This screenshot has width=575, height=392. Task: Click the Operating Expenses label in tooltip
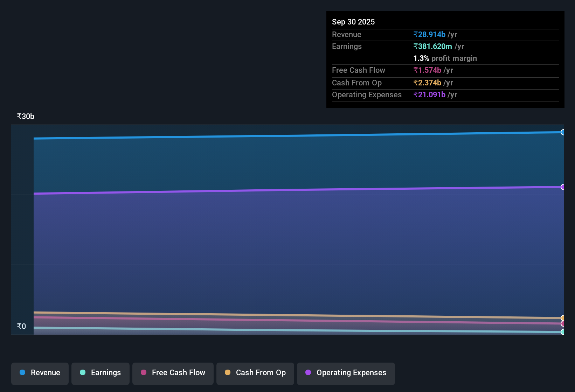click(367, 95)
